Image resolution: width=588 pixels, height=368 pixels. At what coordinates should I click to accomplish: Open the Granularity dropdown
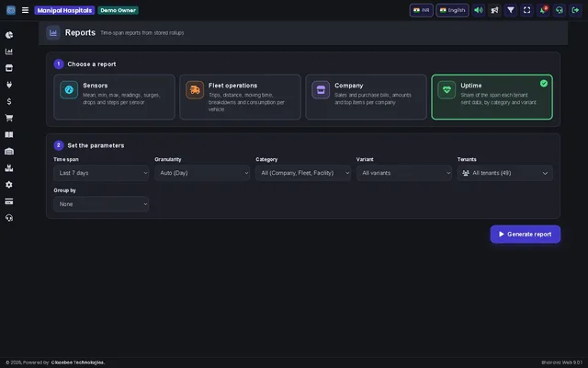[x=202, y=173]
